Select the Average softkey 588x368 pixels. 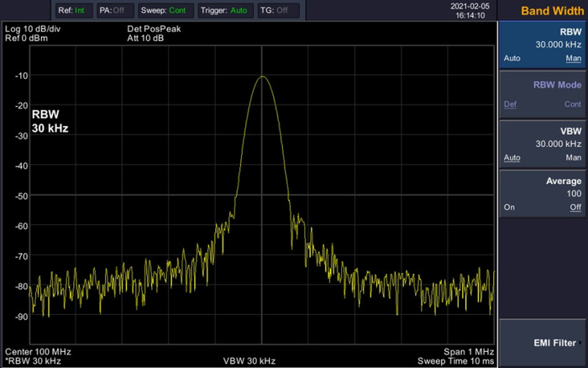(543, 194)
